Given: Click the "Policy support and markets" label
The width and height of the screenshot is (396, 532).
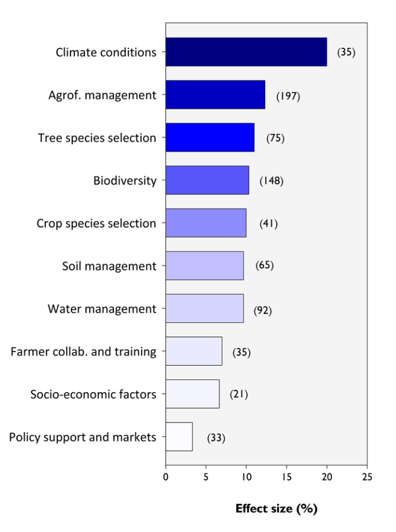Looking at the screenshot, I should pyautogui.click(x=83, y=437).
